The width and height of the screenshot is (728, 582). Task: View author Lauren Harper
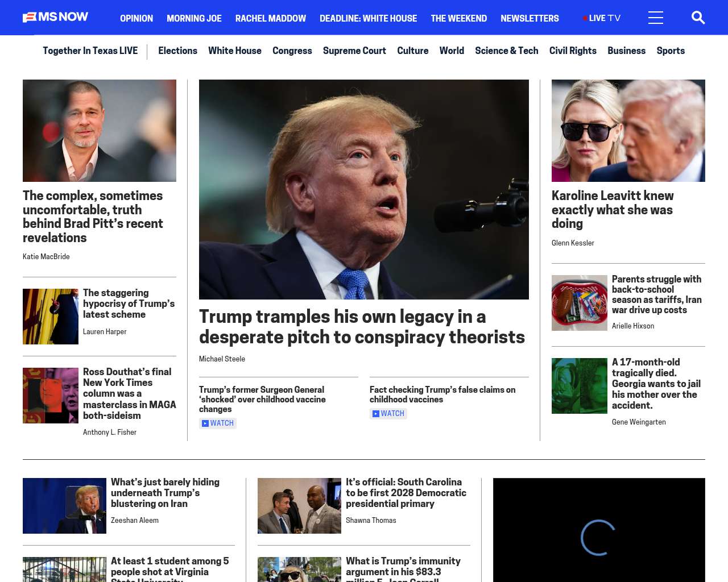[105, 332]
